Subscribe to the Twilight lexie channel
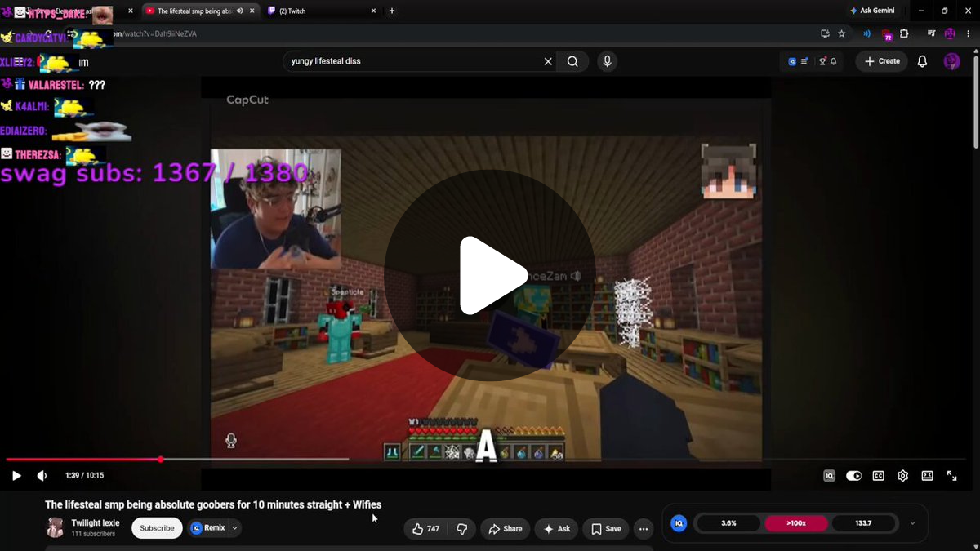Image resolution: width=980 pixels, height=551 pixels. [x=157, y=528]
